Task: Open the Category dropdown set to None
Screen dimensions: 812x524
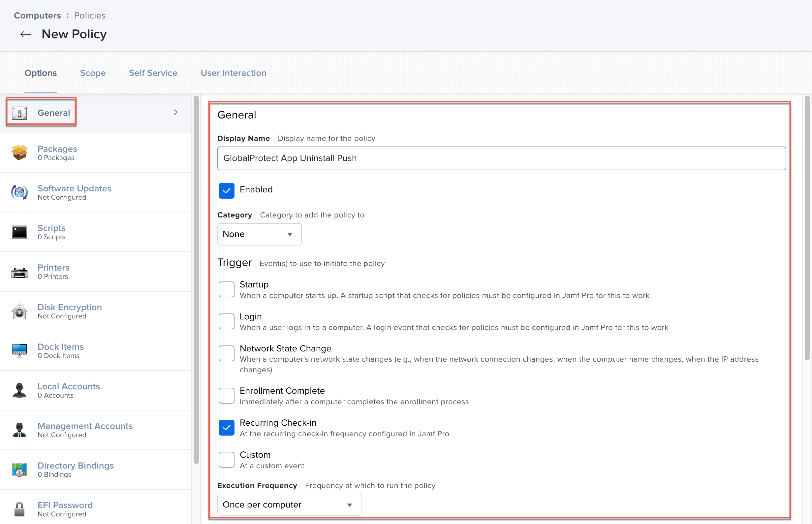Action: 259,234
